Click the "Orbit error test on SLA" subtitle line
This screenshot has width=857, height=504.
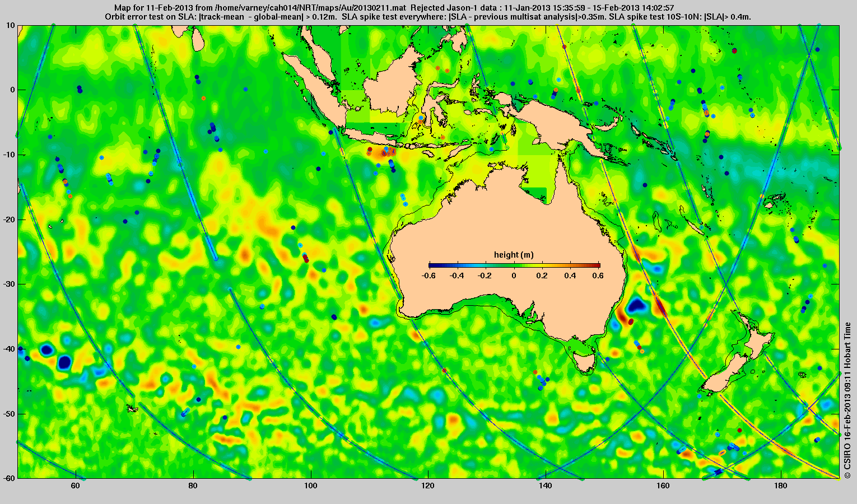click(428, 17)
